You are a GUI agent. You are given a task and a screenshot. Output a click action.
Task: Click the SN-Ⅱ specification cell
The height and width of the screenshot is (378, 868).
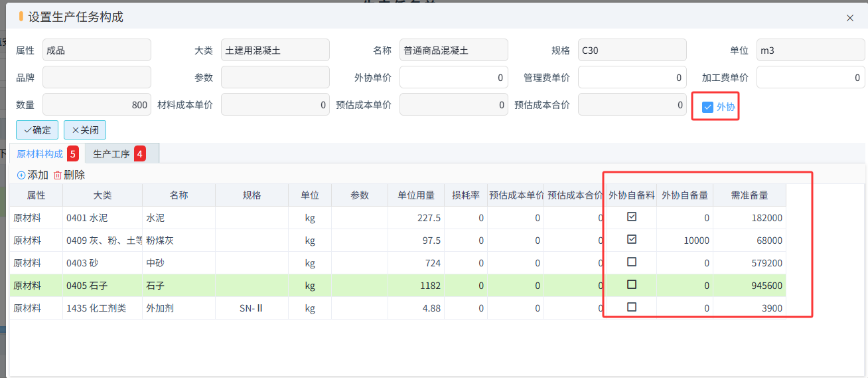coord(252,308)
